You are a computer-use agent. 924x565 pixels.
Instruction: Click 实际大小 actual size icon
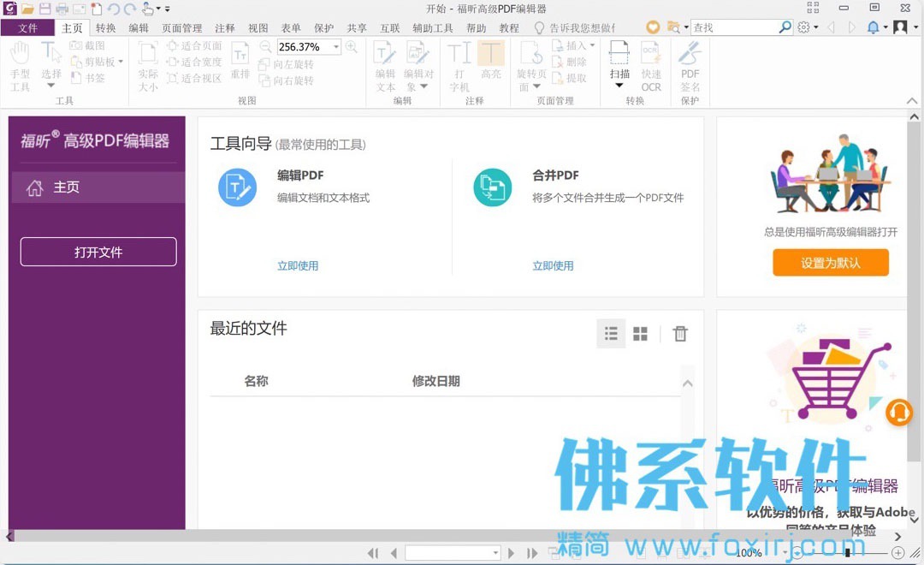click(148, 67)
